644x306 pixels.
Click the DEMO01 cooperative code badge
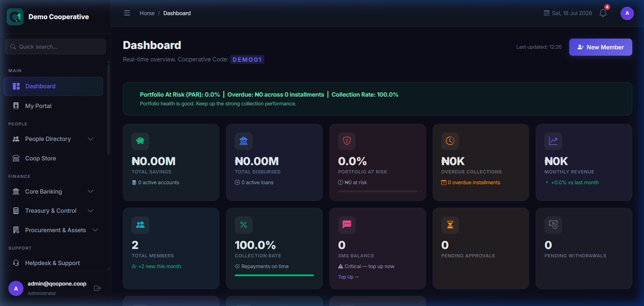(x=247, y=59)
